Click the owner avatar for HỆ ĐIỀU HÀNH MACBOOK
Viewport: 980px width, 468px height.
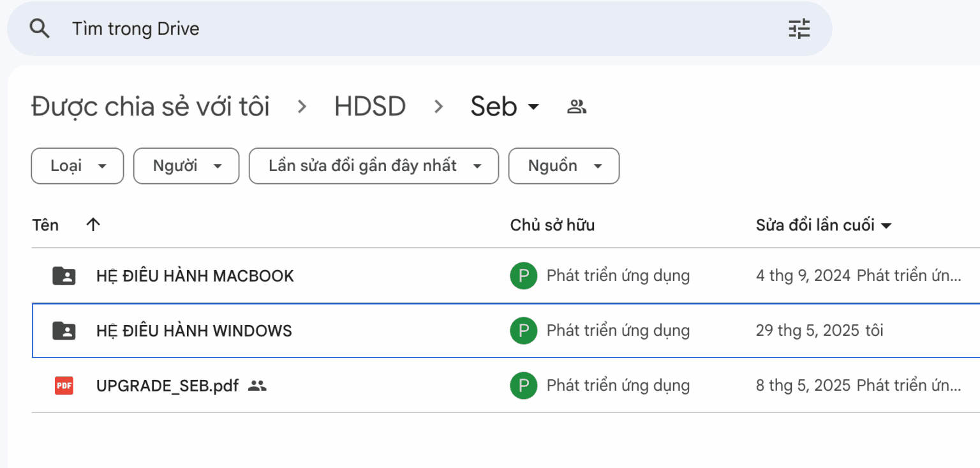[x=523, y=275]
